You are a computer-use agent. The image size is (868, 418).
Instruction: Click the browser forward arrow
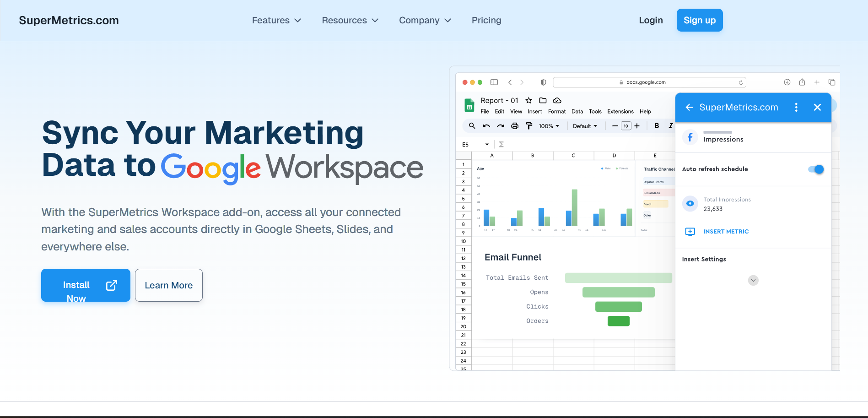(522, 82)
